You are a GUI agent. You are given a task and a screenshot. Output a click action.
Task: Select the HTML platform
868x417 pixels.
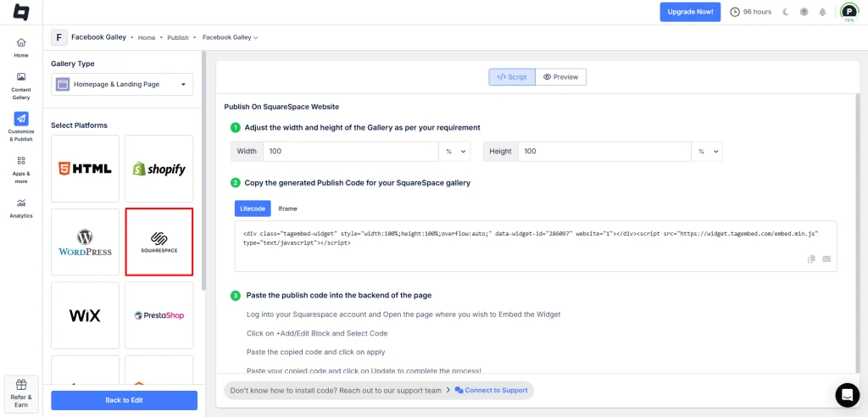[x=86, y=169]
